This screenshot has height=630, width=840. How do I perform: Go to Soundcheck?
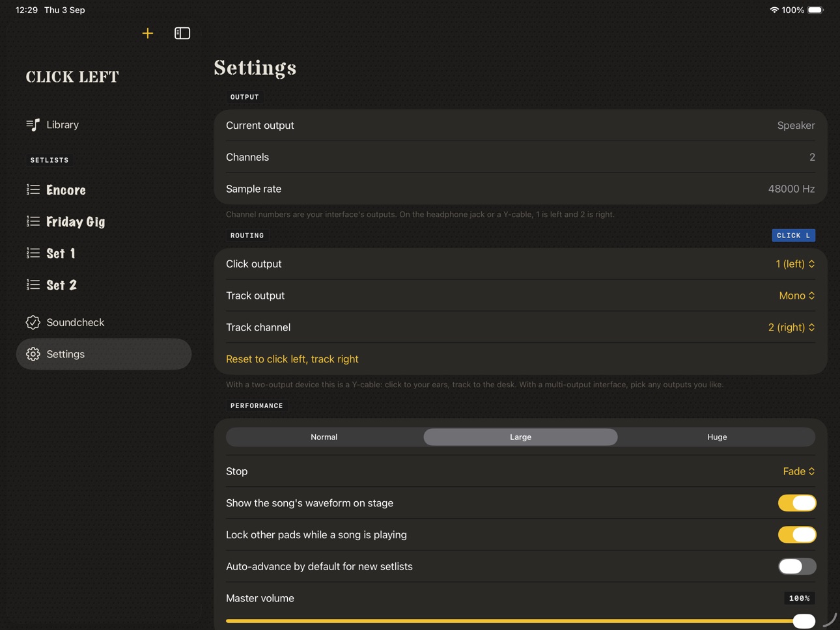pos(104,322)
